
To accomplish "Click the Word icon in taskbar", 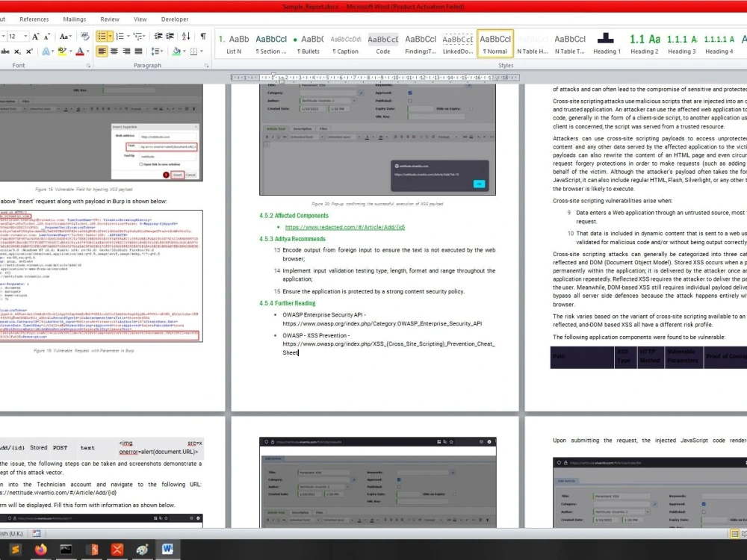I will (167, 550).
